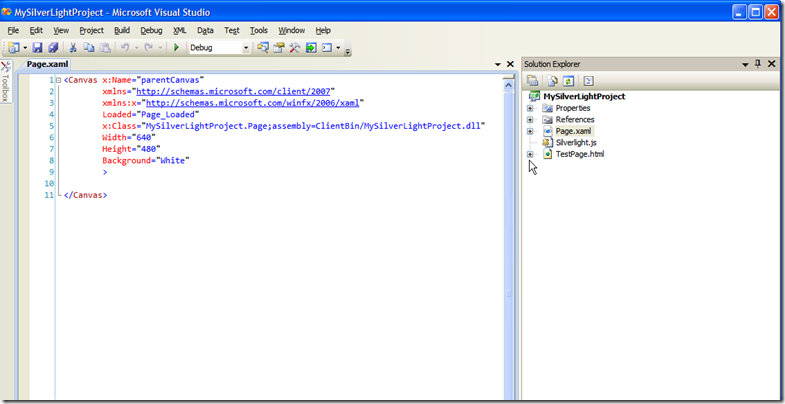The width and height of the screenshot is (785, 404).
Task: Click the Undo arrow icon
Action: coord(125,48)
